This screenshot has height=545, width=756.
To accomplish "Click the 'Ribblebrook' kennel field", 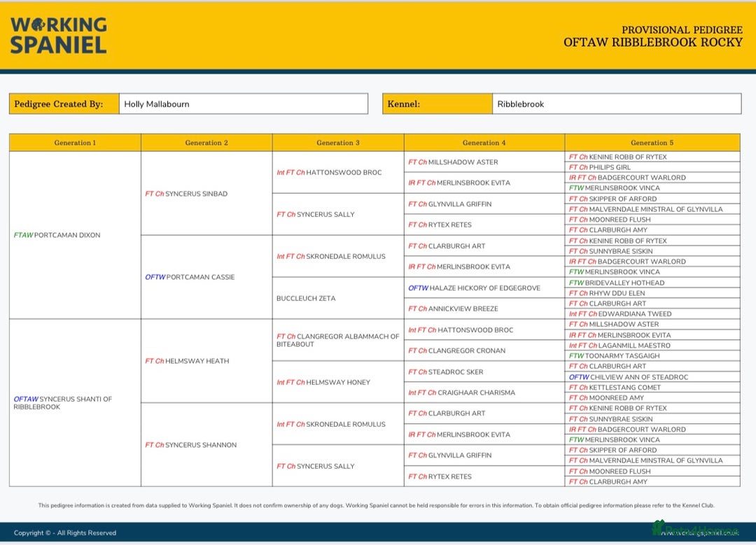I will pos(617,104).
